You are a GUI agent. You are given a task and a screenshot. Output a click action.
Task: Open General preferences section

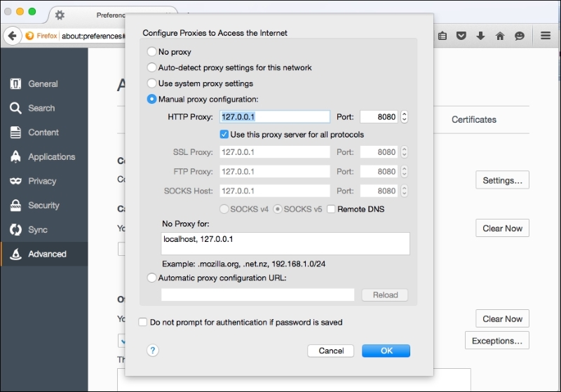[43, 83]
